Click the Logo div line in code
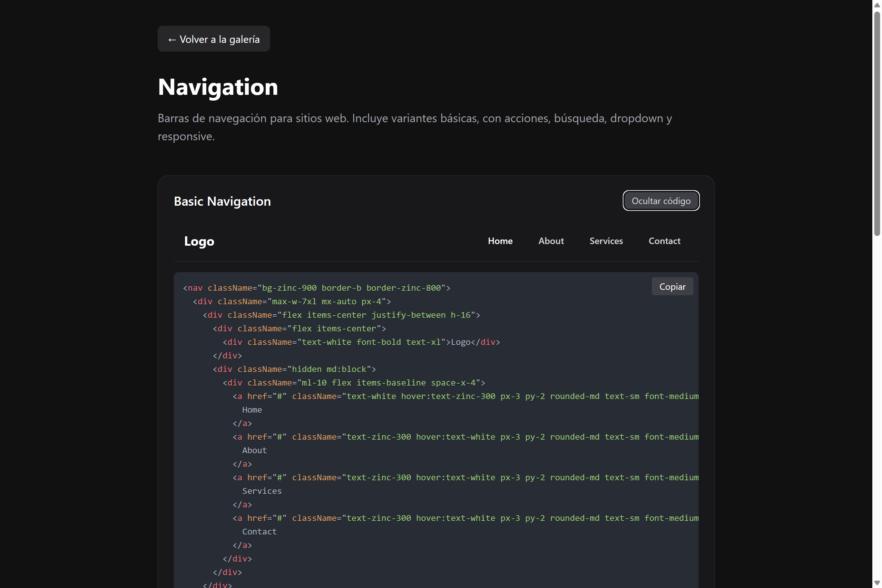The height and width of the screenshot is (588, 882). coord(361,342)
